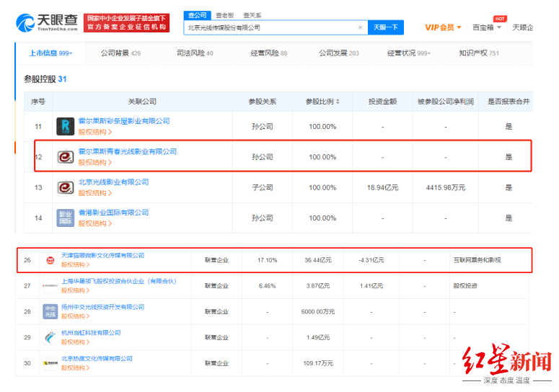The height and width of the screenshot is (392, 559).
Task: Expand 股权结构 under 霍尔果斯青春光线影业
Action: (94, 163)
